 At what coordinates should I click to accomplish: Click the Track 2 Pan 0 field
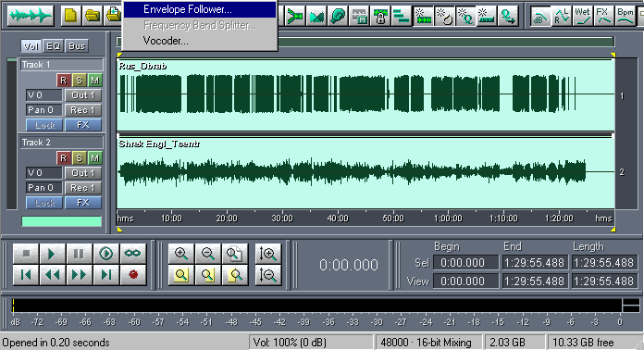[x=43, y=188]
